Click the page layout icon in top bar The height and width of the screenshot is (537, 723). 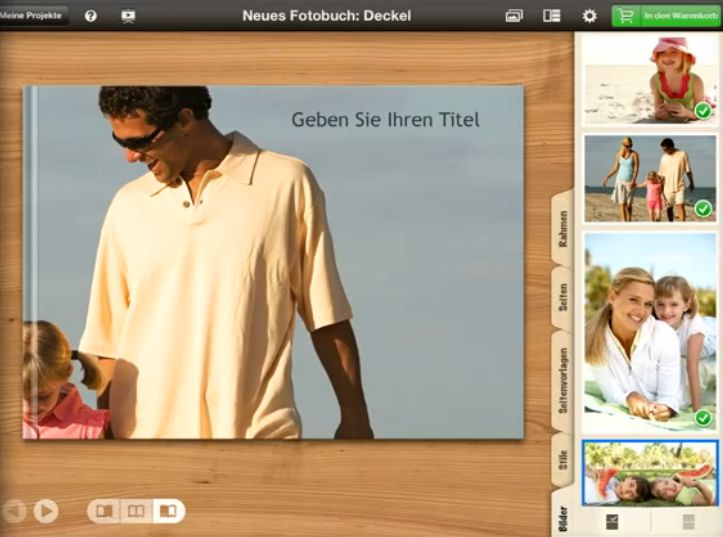pyautogui.click(x=552, y=16)
